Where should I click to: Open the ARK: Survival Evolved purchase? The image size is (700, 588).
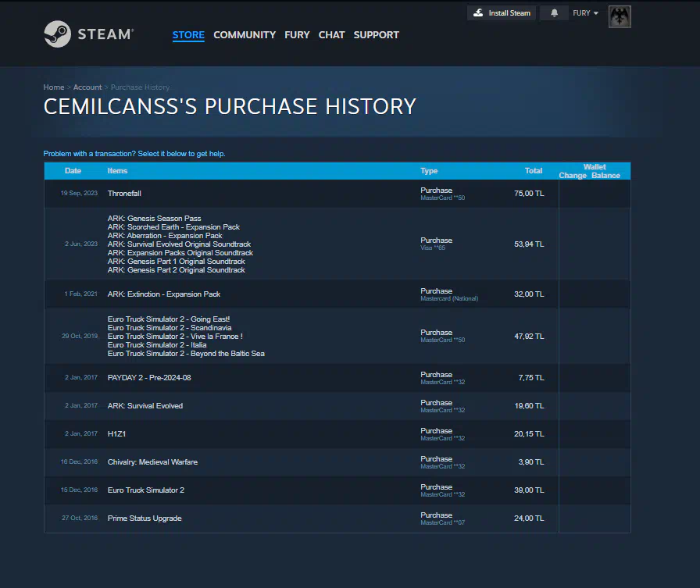tap(337, 406)
